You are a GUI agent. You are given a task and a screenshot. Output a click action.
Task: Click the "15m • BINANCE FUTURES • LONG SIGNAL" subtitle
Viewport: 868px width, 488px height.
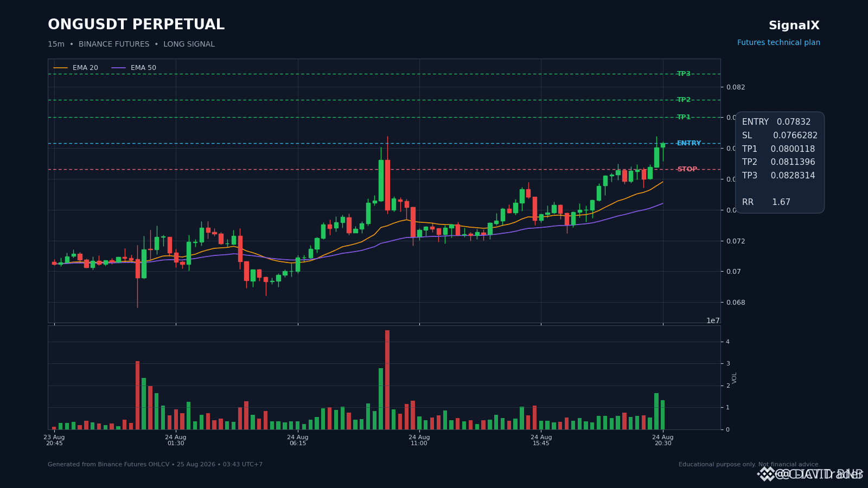point(131,44)
